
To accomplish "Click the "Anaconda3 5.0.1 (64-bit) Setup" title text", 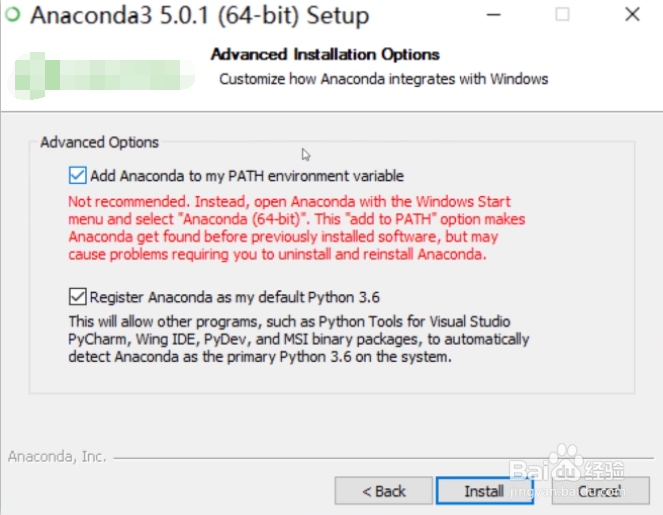I will point(198,16).
